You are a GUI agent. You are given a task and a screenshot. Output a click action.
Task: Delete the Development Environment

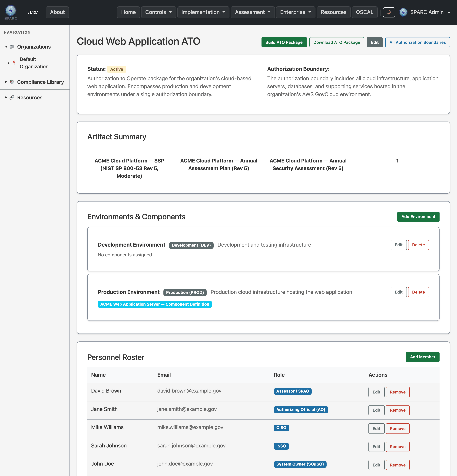click(x=418, y=245)
